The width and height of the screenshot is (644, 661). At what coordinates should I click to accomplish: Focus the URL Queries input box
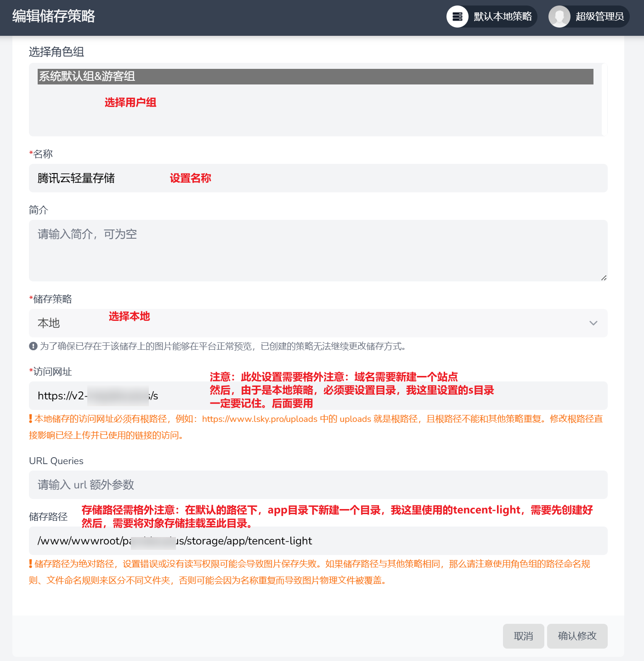tap(317, 485)
